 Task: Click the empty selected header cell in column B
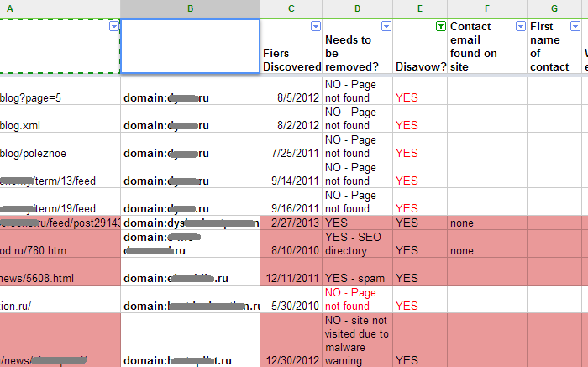pyautogui.click(x=190, y=46)
